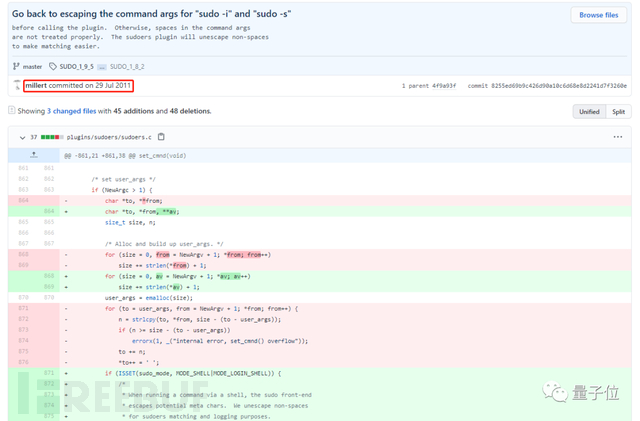Select the commit title heading text
640x421 pixels.
pyautogui.click(x=151, y=14)
